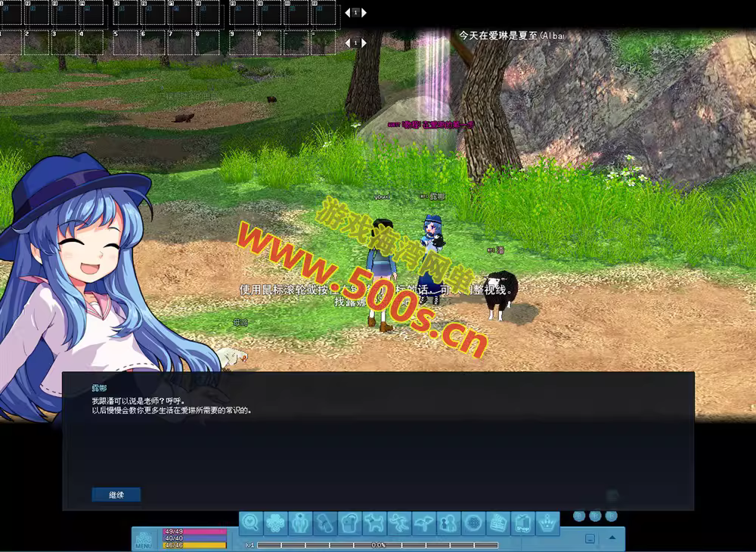Go to previous page of second hotkey row
The image size is (756, 552).
[x=348, y=43]
